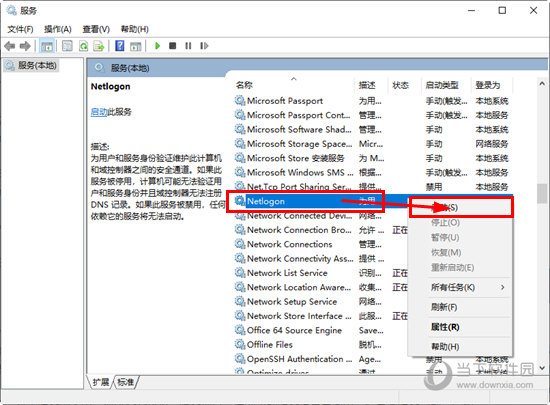Select the Offline Files service row
Image resolution: width=550 pixels, height=405 pixels.
tap(321, 345)
